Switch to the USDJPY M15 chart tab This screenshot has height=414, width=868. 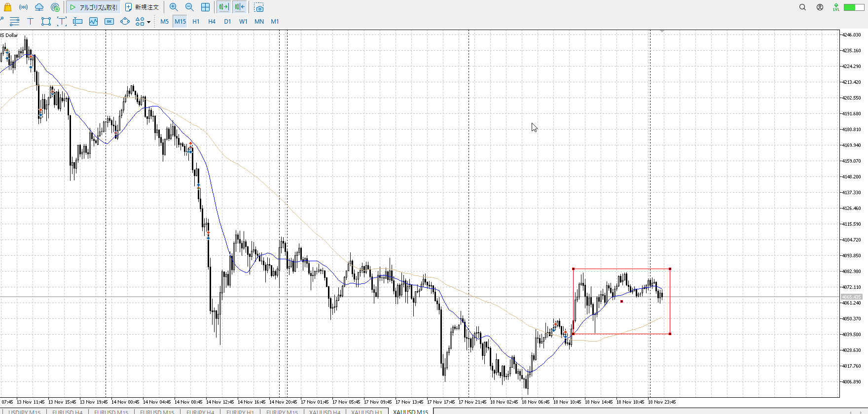25,412
